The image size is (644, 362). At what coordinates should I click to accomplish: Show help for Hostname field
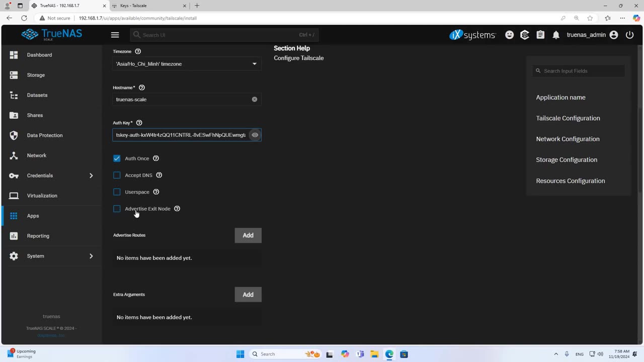(x=141, y=87)
